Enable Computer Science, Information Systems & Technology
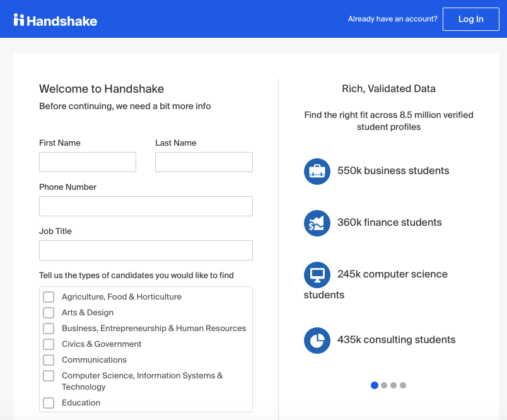507x420 pixels. click(49, 376)
